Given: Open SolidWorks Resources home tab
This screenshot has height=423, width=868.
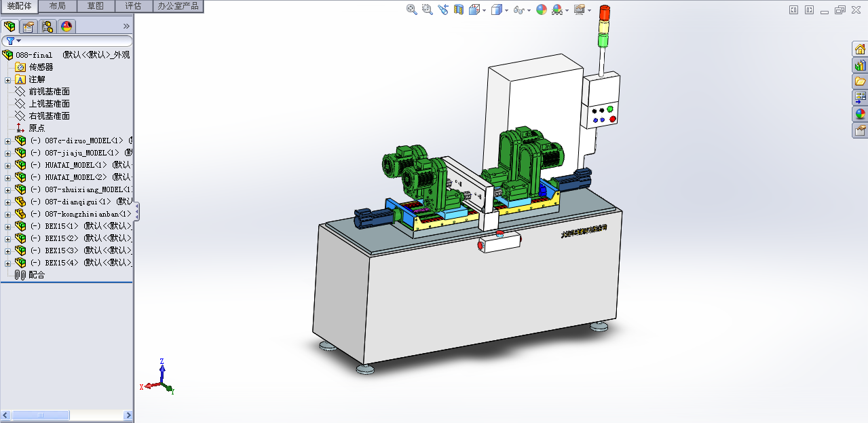Looking at the screenshot, I should [x=860, y=49].
